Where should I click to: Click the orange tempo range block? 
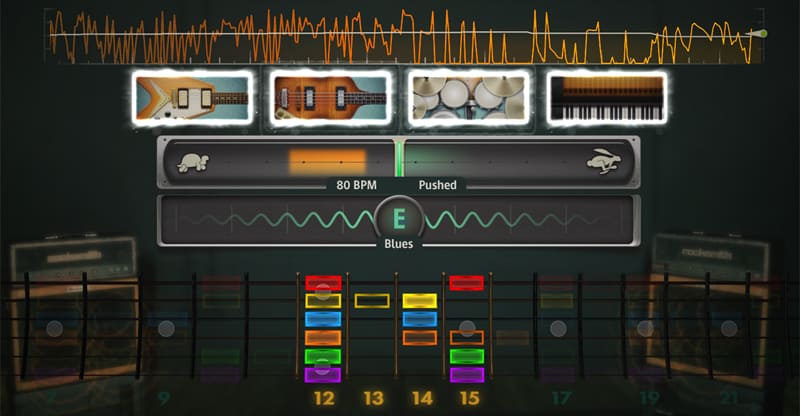pos(328,162)
